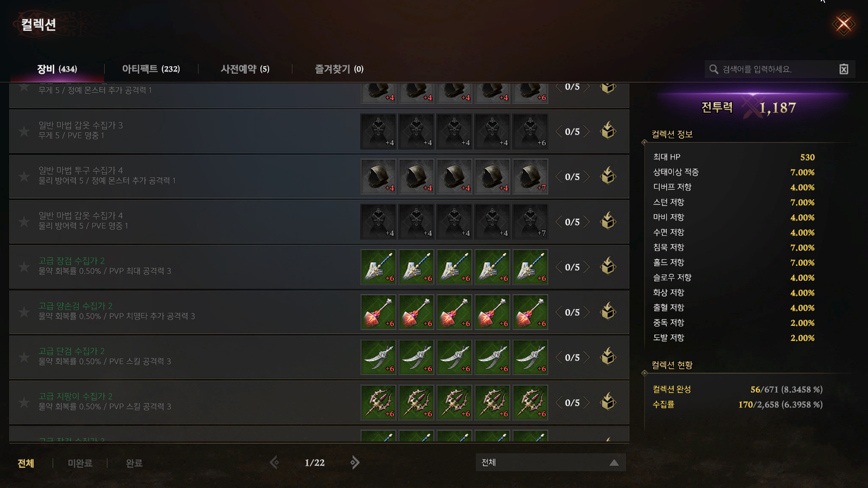Click the search magnifier icon
The image size is (868, 488).
point(714,69)
